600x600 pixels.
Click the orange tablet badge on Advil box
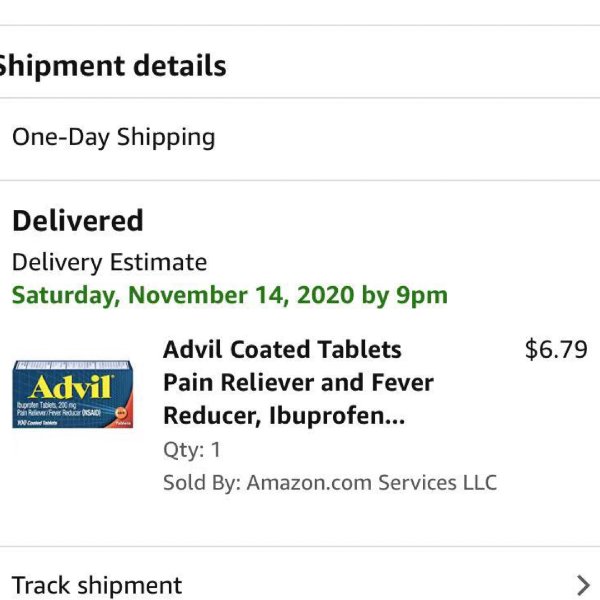click(121, 412)
